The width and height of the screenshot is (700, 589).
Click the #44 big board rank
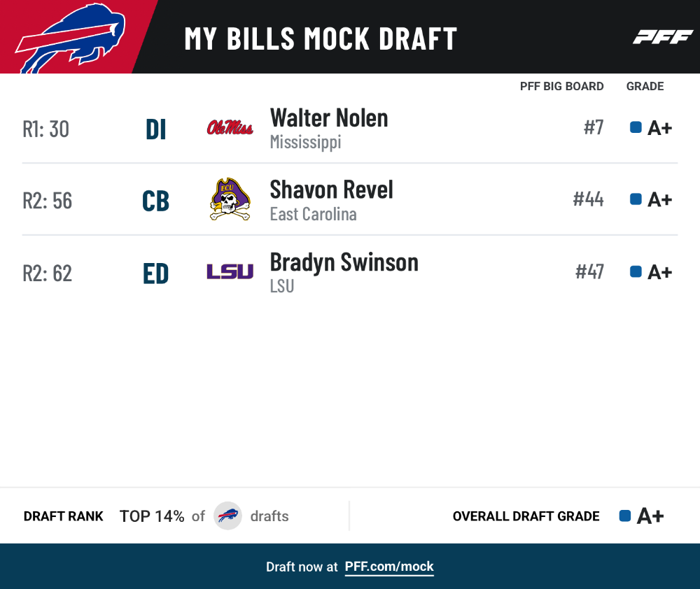pos(589,199)
